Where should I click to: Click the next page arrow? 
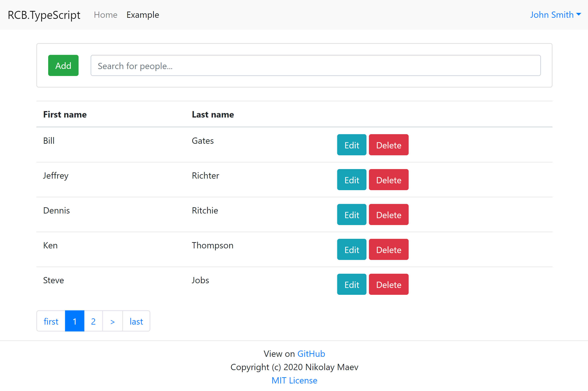[x=112, y=321]
